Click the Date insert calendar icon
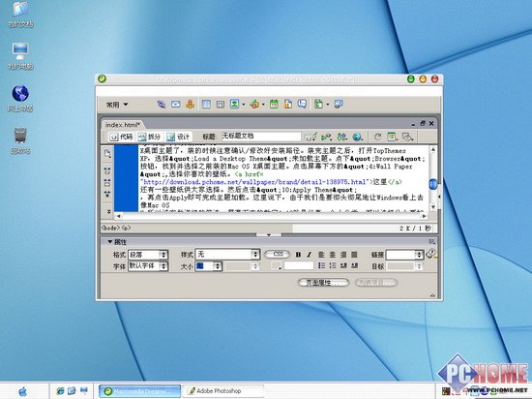The height and width of the screenshot is (399, 532). 274,104
